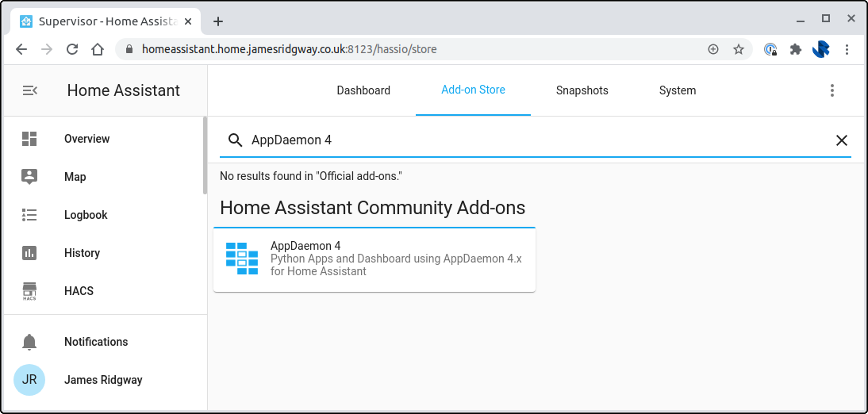Open the AppDaemon 4 add-on card
The height and width of the screenshot is (414, 868).
coord(374,259)
